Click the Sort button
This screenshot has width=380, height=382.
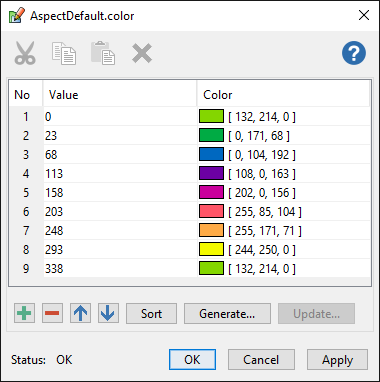click(x=151, y=313)
